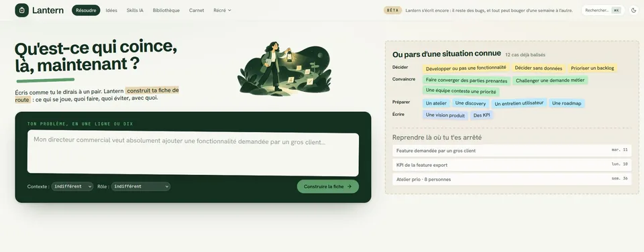This screenshot has height=252, width=644.
Task: Click the 'Reprendre là où tu t'es arrêté' heading
Action: pos(437,137)
